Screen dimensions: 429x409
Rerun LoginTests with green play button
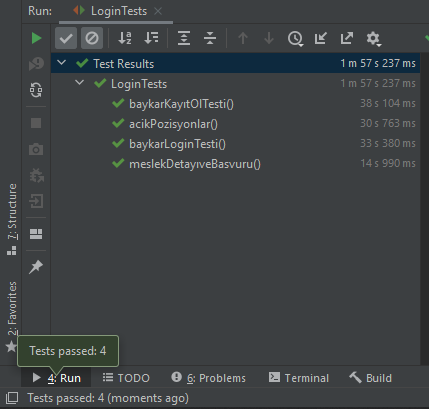[36, 38]
